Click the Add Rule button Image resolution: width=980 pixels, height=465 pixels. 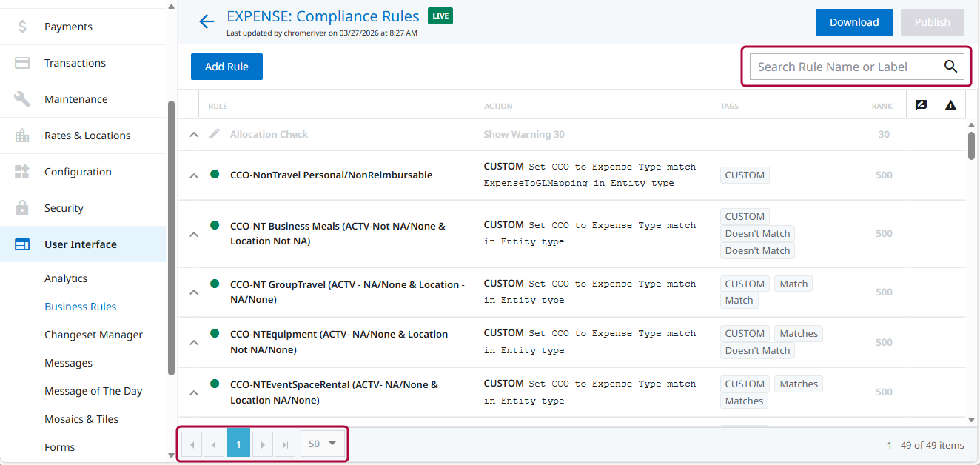tap(226, 66)
